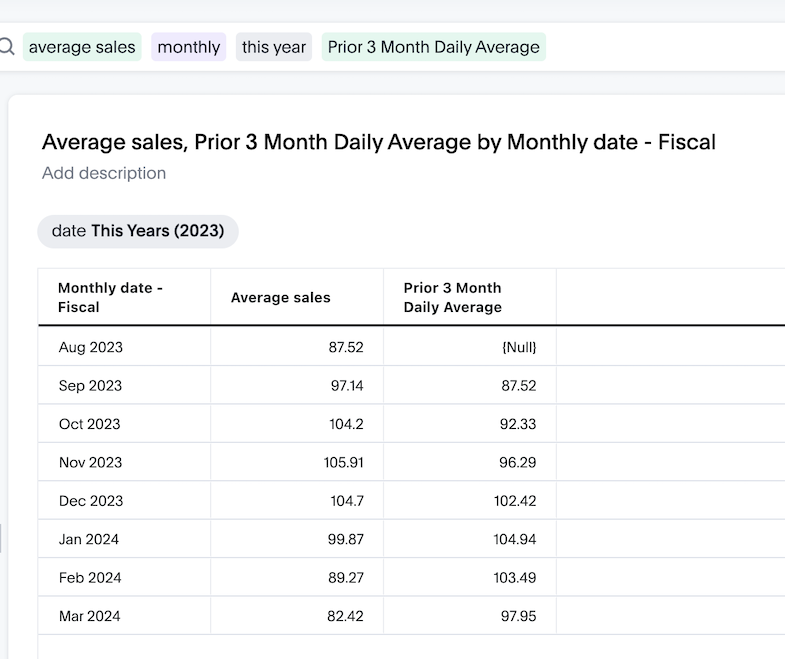785x659 pixels.
Task: Click the 'Average sales' column header
Action: point(280,297)
